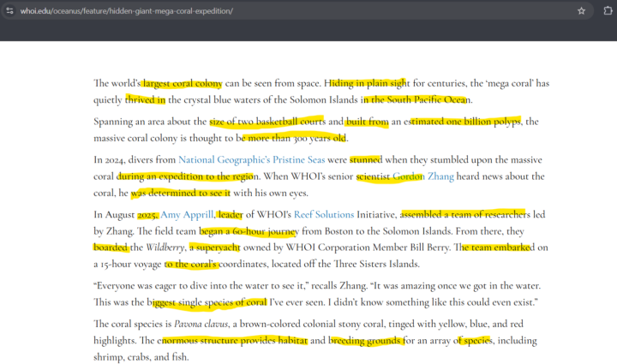This screenshot has width=617, height=364.
Task: Open the Gordon Zhang link
Action: pyautogui.click(x=423, y=176)
